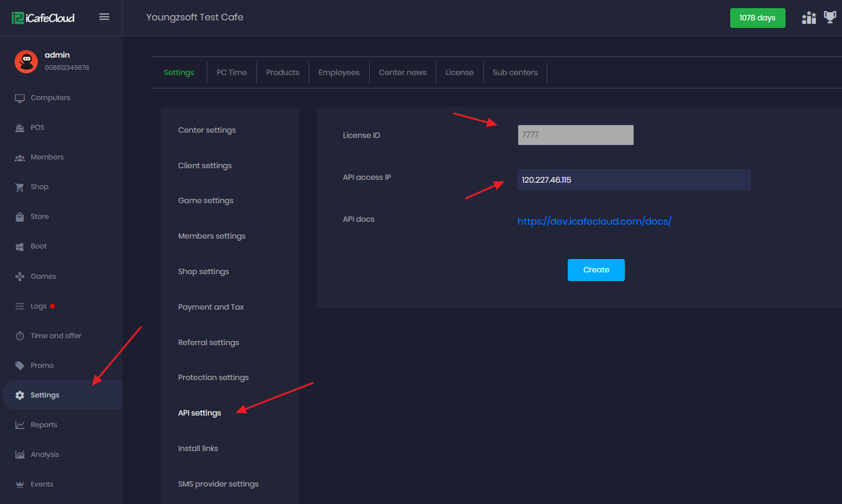Open the dev.icafecloud.com docs link
Viewport: 842px width, 504px height.
coord(594,221)
